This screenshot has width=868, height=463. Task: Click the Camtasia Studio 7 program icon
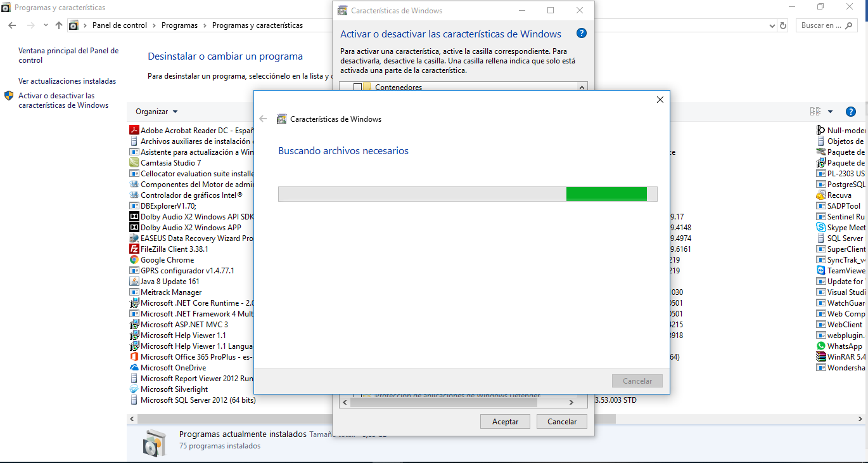pos(134,162)
